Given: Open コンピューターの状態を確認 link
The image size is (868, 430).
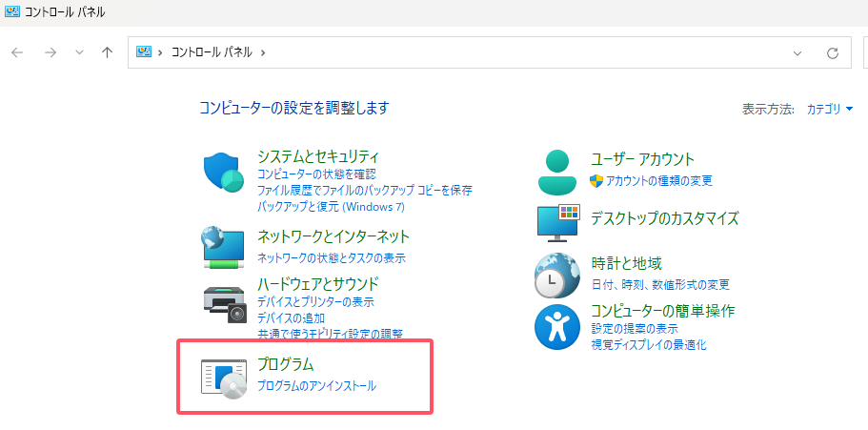Looking at the screenshot, I should point(316,174).
